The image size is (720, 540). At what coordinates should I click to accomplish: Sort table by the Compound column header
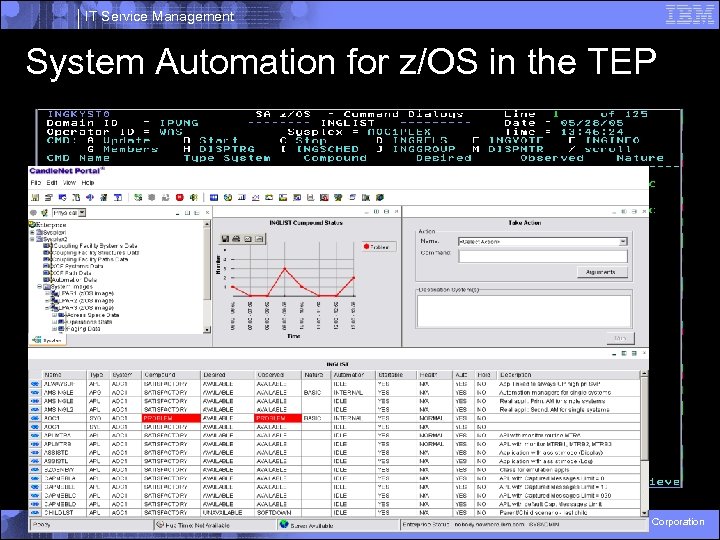click(170, 375)
